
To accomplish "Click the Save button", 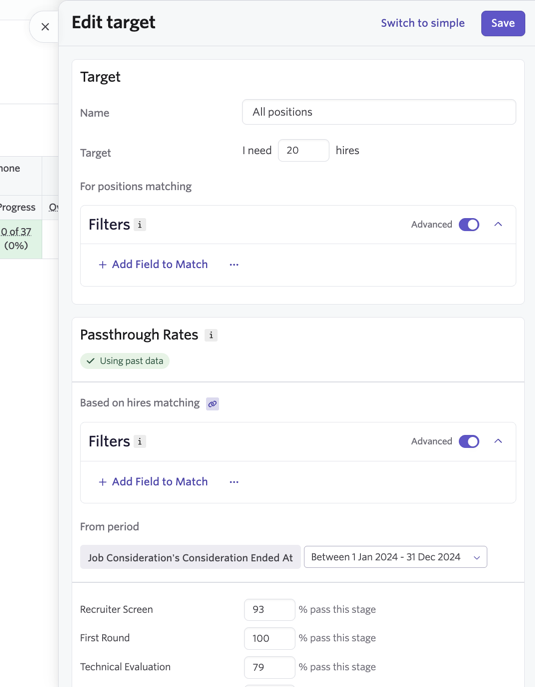I will coord(503,23).
